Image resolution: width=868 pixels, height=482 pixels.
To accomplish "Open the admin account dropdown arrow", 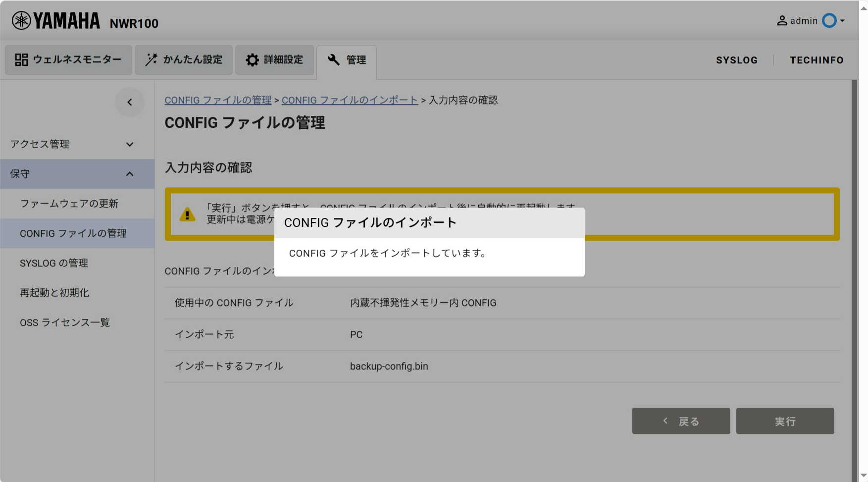I will [x=842, y=21].
